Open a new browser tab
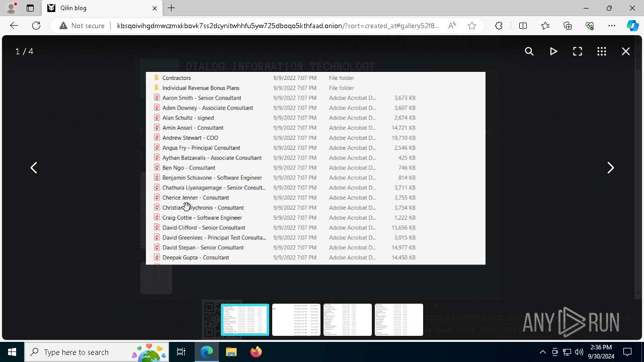This screenshot has width=644, height=362. tap(172, 8)
